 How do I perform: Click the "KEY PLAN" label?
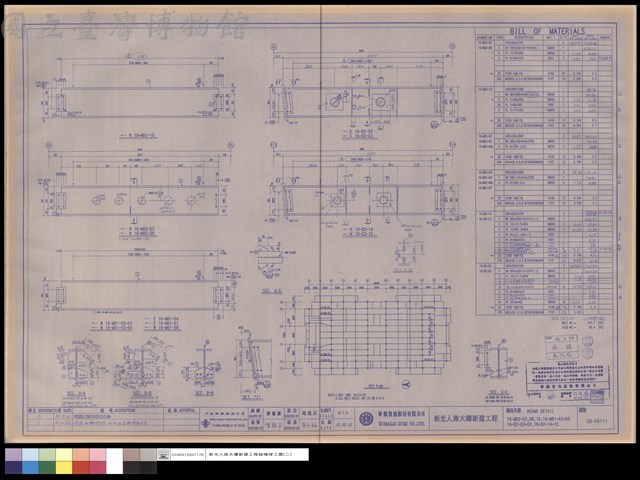tap(376, 387)
